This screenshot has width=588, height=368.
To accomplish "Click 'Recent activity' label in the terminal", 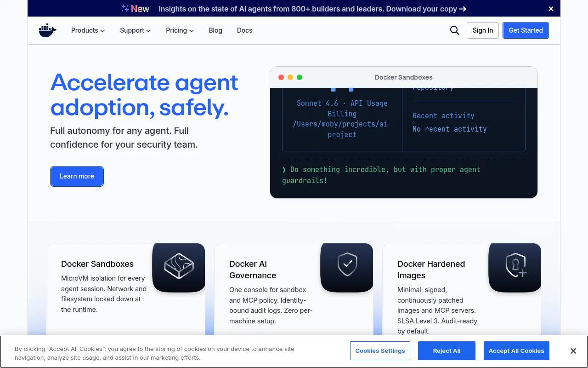I will (x=443, y=116).
